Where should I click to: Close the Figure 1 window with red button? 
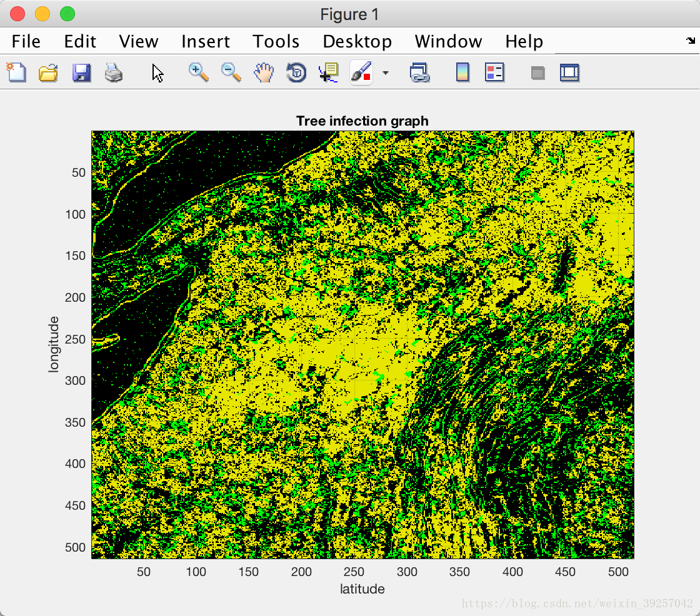pyautogui.click(x=17, y=14)
